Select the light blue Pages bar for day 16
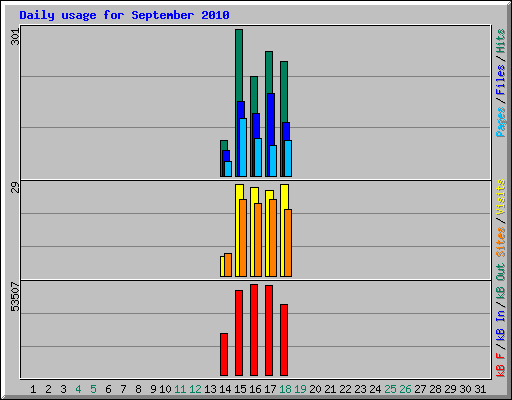This screenshot has width=512, height=400. pos(258,157)
